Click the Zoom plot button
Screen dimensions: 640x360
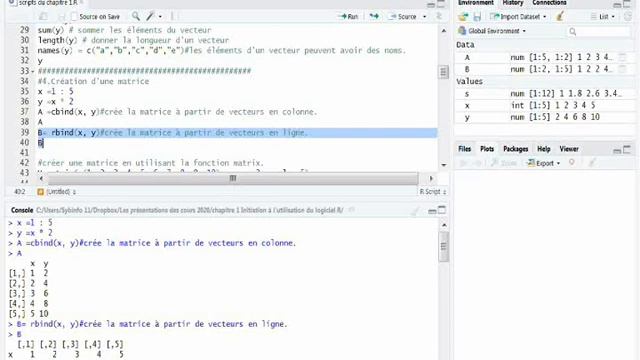pyautogui.click(x=503, y=163)
